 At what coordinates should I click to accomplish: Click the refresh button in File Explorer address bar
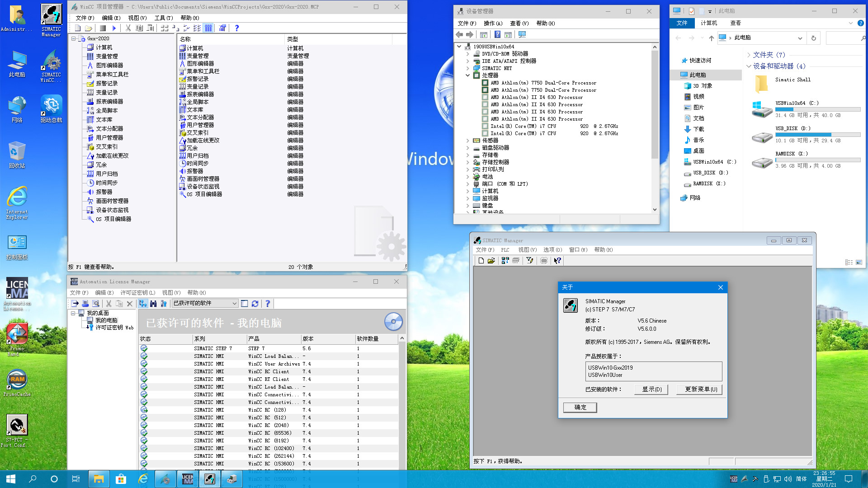coord(813,38)
